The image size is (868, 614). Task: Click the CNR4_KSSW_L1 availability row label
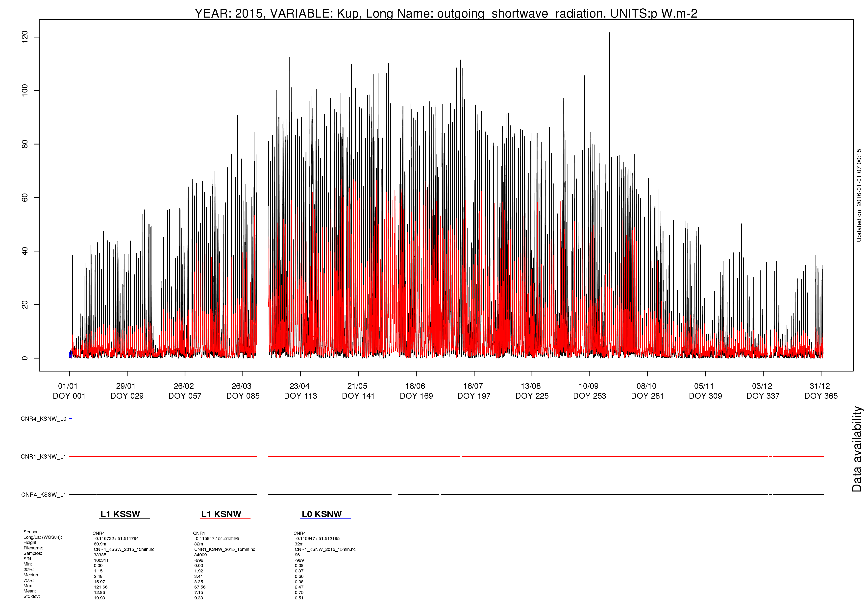click(44, 495)
